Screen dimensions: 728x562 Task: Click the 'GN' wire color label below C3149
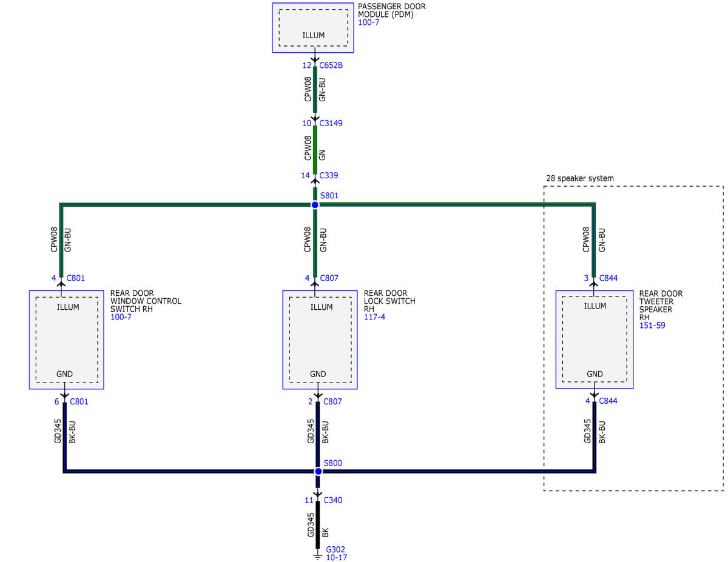tap(322, 155)
